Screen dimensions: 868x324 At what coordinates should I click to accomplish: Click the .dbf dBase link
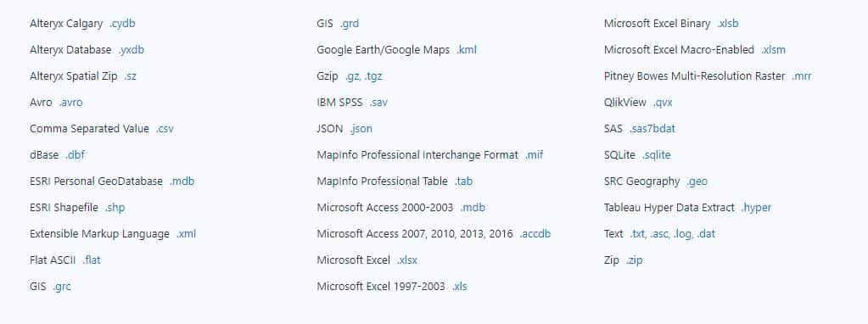[76, 155]
